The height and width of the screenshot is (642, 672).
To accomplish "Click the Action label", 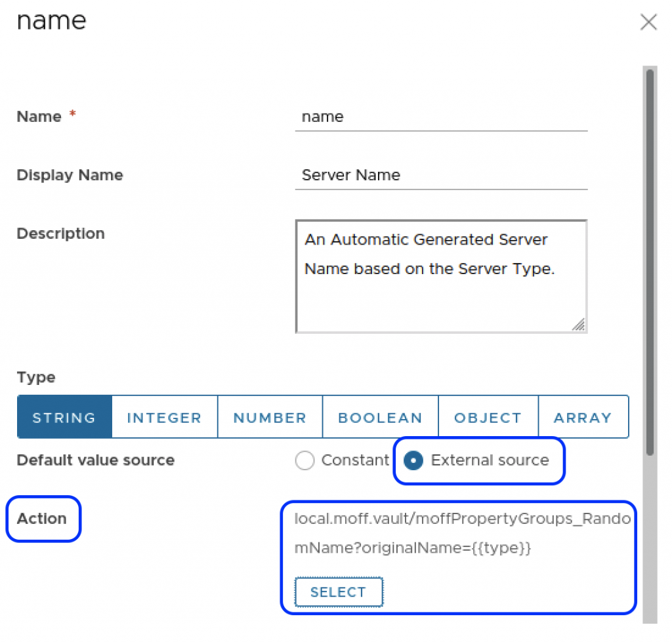I will click(x=42, y=519).
